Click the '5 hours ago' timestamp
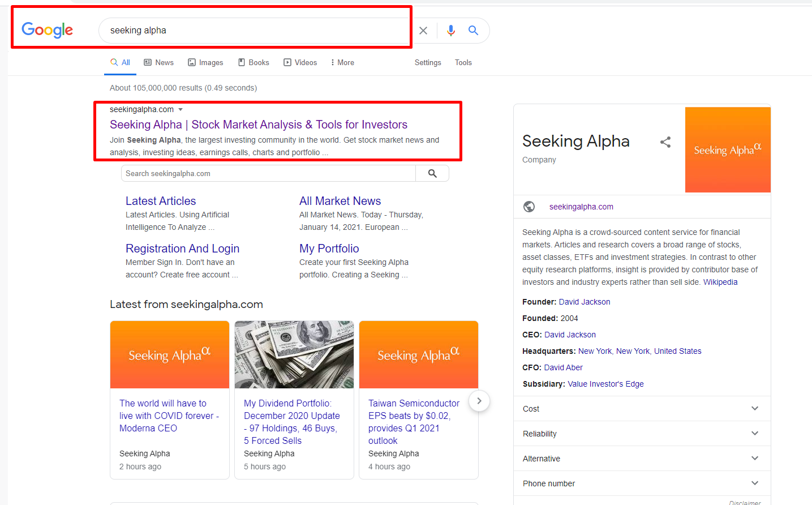 coord(265,467)
